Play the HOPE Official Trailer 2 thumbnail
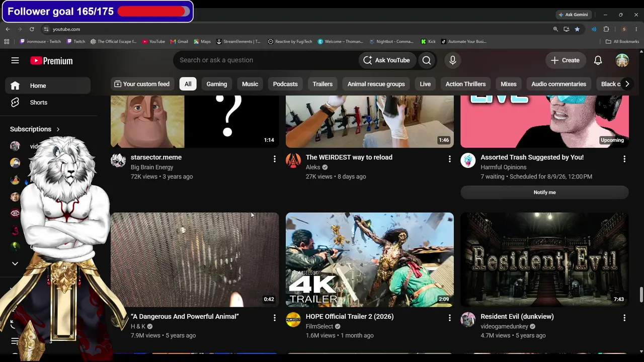The width and height of the screenshot is (644, 362). pyautogui.click(x=370, y=259)
